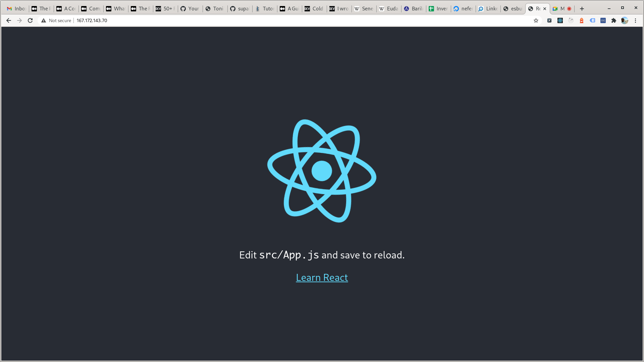Open the OG extension icon
Image resolution: width=644 pixels, height=362 pixels.
click(x=603, y=20)
